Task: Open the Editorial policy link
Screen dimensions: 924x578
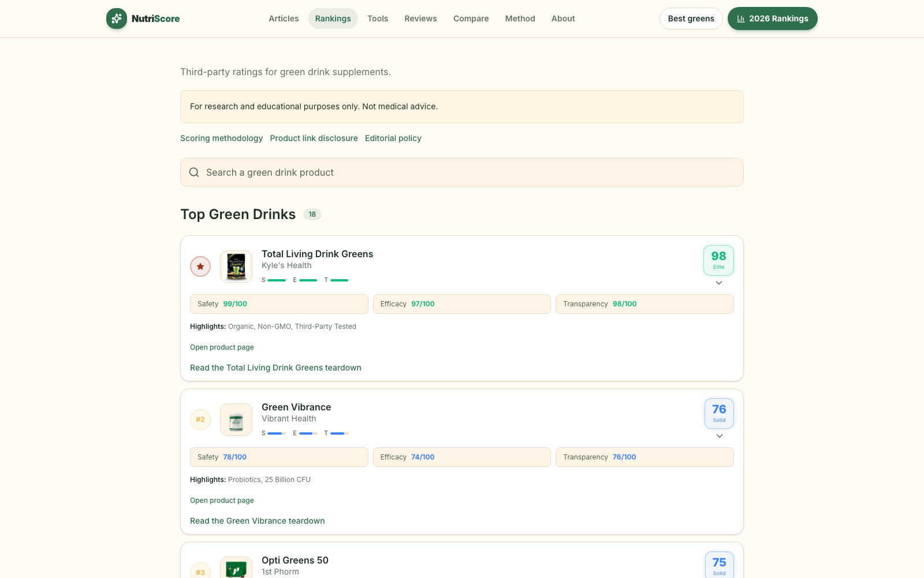Action: (393, 138)
